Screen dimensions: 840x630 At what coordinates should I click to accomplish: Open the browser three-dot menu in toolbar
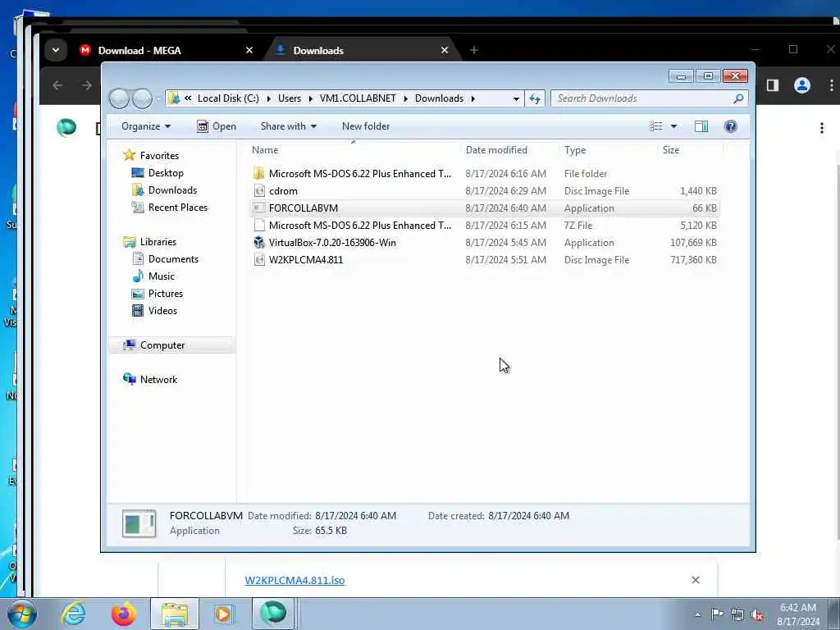click(832, 85)
